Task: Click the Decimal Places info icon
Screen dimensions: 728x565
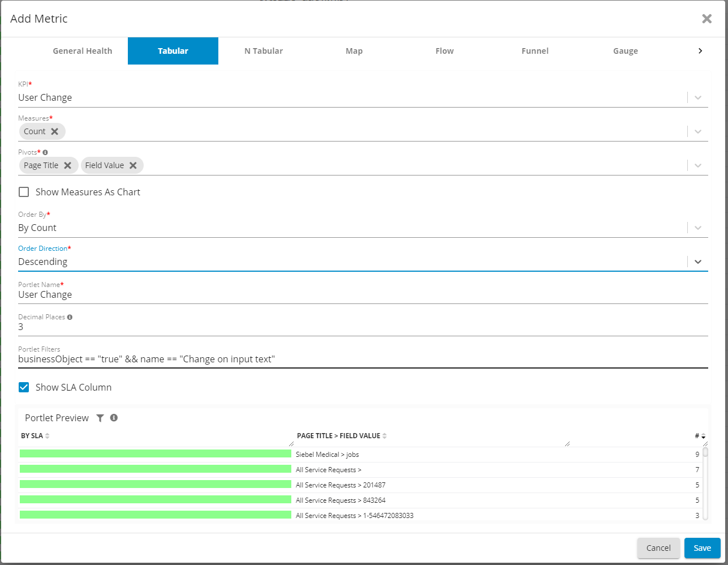Action: (70, 317)
